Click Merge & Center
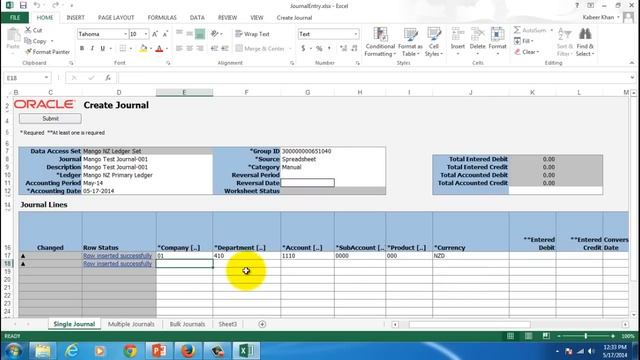 (x=260, y=49)
